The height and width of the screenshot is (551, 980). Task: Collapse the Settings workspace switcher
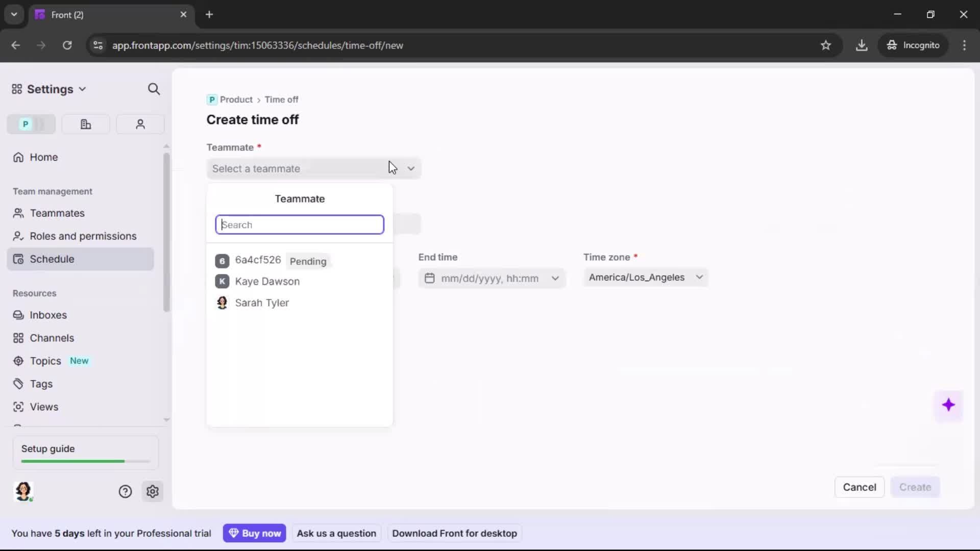click(83, 89)
